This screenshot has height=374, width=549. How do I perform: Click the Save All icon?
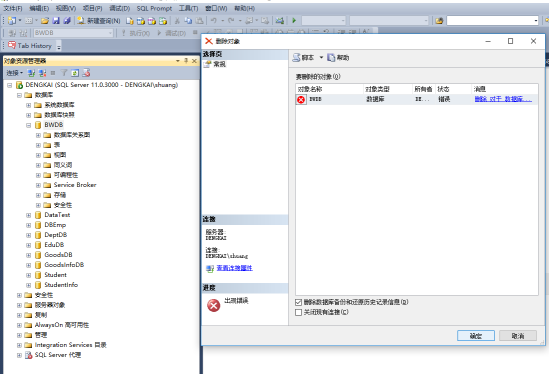[67, 21]
